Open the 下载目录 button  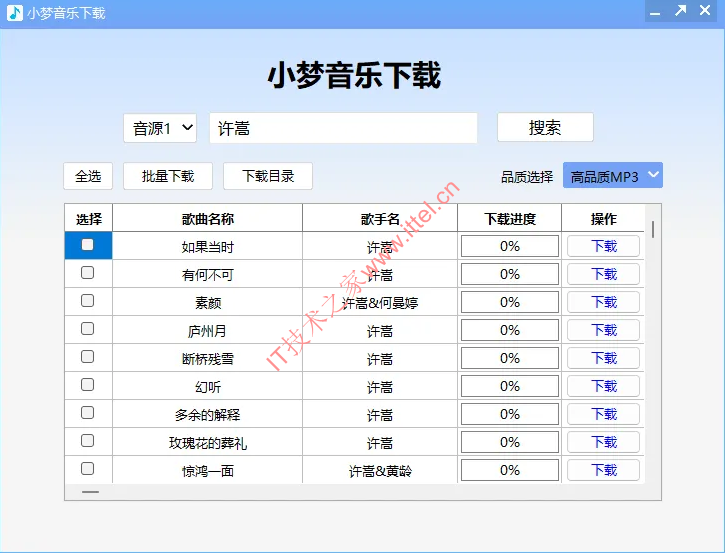click(268, 176)
